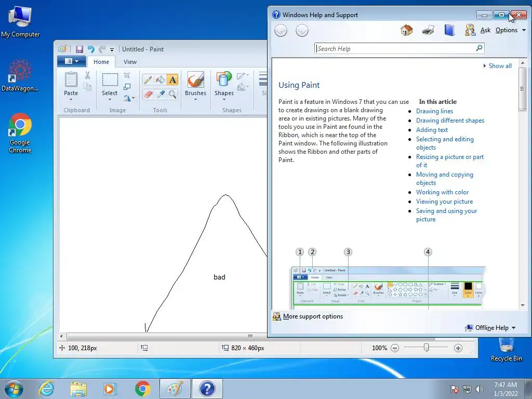Screen dimensions: 532x399
Task: Open the Drawing different shapes link
Action: (x=450, y=121)
